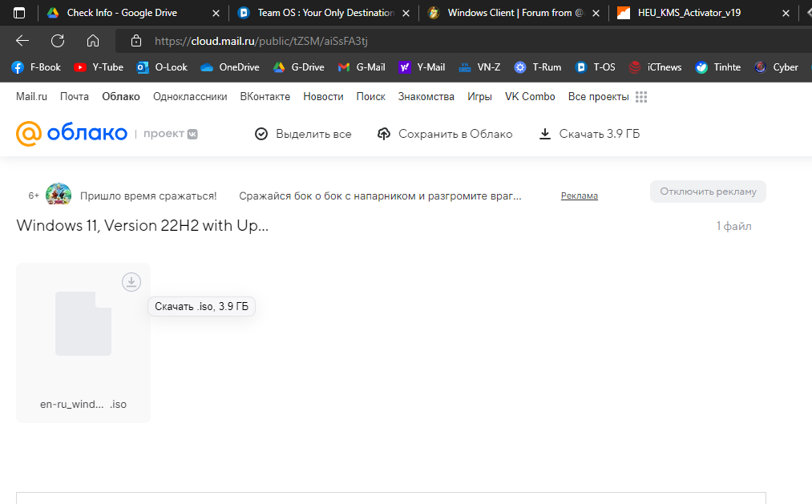Click the Реклама link

click(580, 196)
